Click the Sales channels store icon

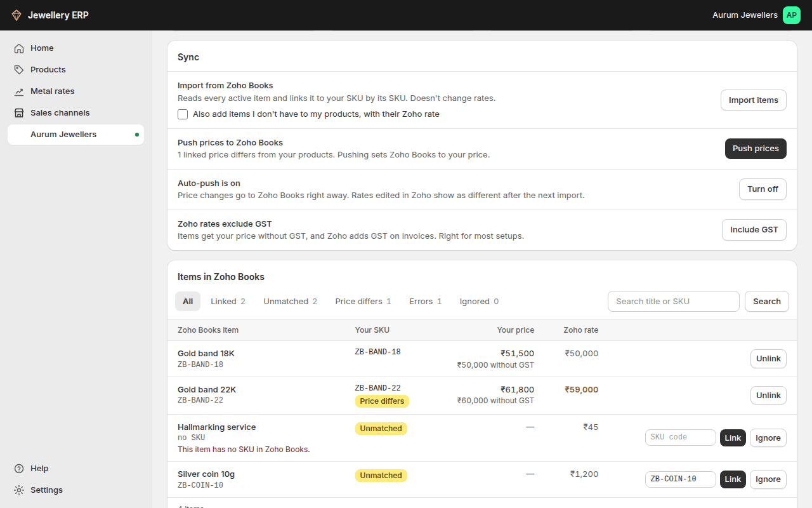tap(19, 113)
